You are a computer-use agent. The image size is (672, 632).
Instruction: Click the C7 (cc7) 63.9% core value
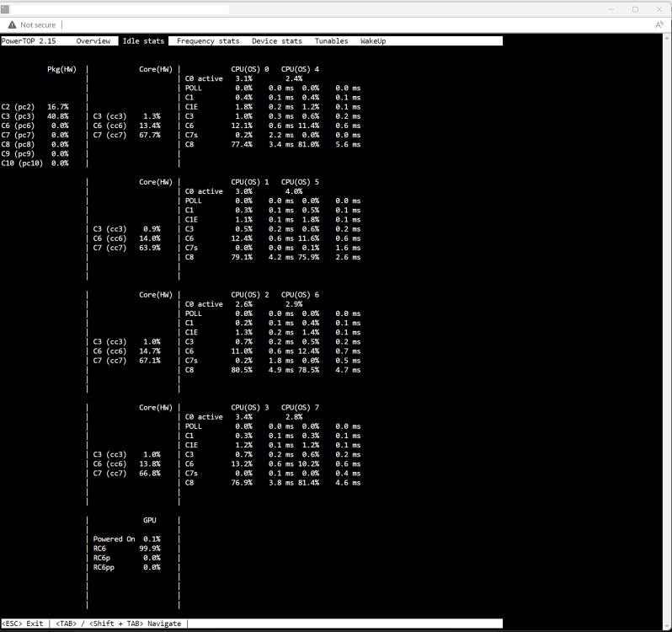pos(150,248)
